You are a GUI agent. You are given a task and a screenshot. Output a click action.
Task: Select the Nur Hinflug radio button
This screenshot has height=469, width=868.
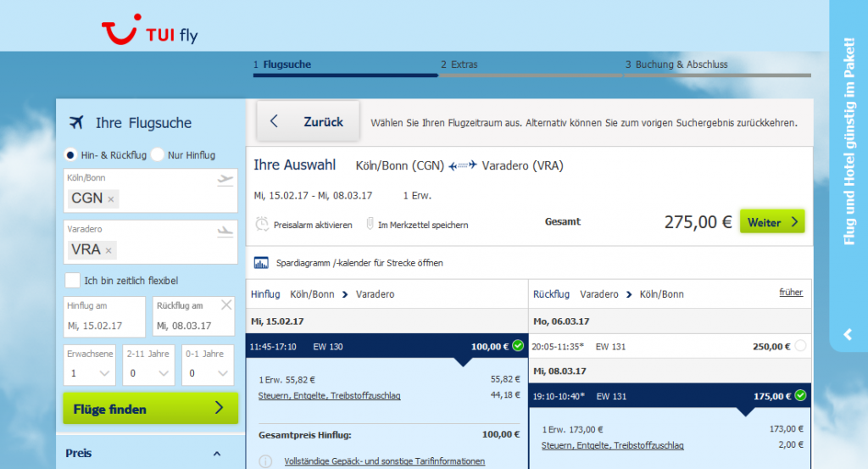158,155
